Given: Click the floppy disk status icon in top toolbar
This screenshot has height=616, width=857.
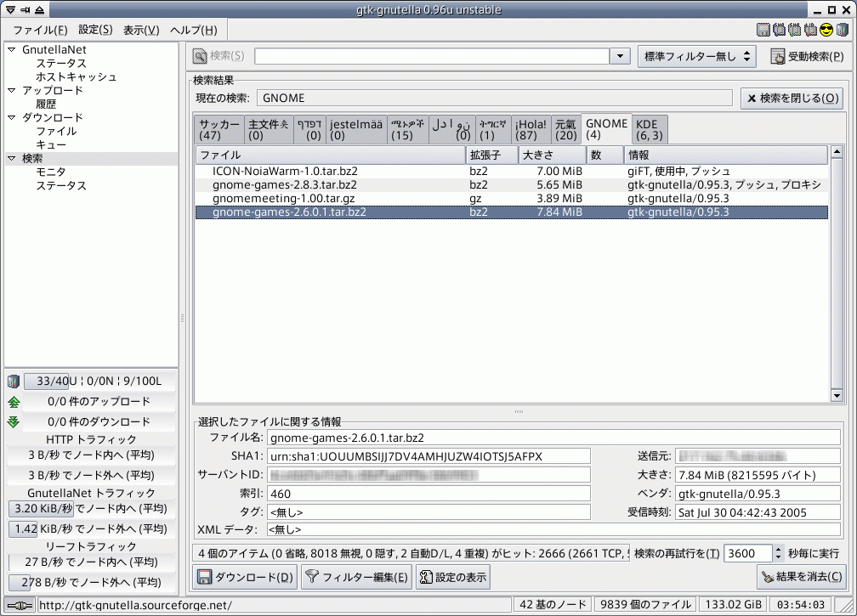Looking at the screenshot, I should point(763,31).
